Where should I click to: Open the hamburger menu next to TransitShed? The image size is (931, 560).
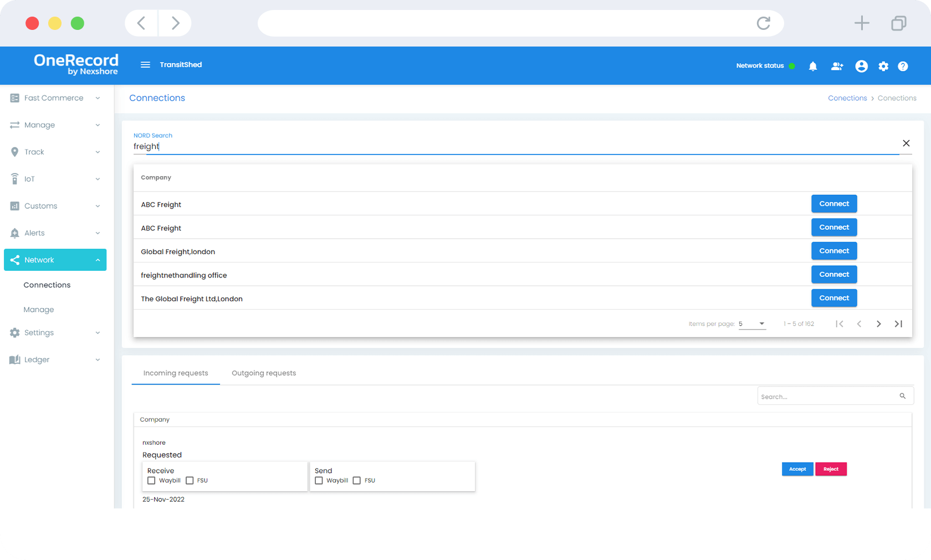coord(145,65)
